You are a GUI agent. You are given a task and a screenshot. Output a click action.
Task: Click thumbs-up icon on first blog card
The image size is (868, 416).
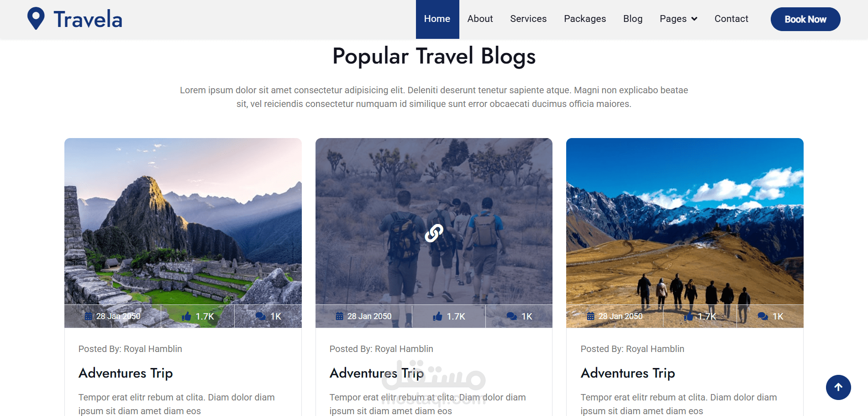[186, 316]
